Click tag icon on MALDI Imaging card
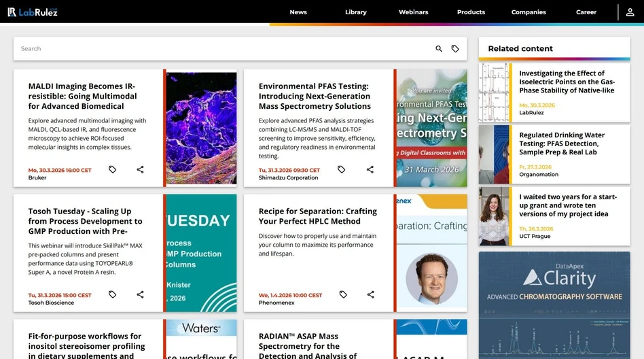 coord(113,169)
